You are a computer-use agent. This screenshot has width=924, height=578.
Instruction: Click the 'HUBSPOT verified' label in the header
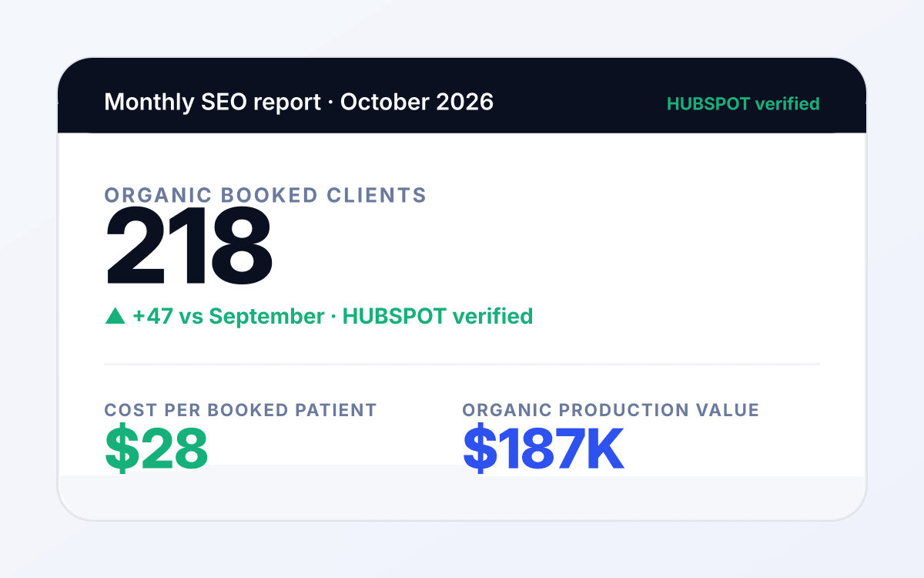point(743,103)
